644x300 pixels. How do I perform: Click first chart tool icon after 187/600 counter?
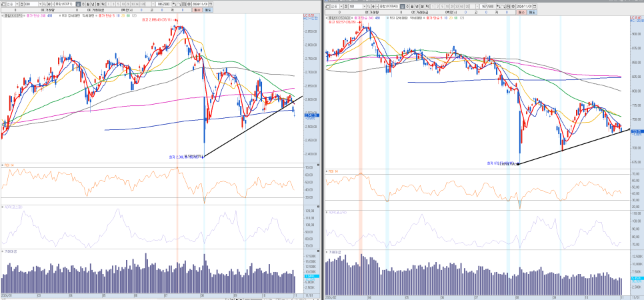click(498, 6)
